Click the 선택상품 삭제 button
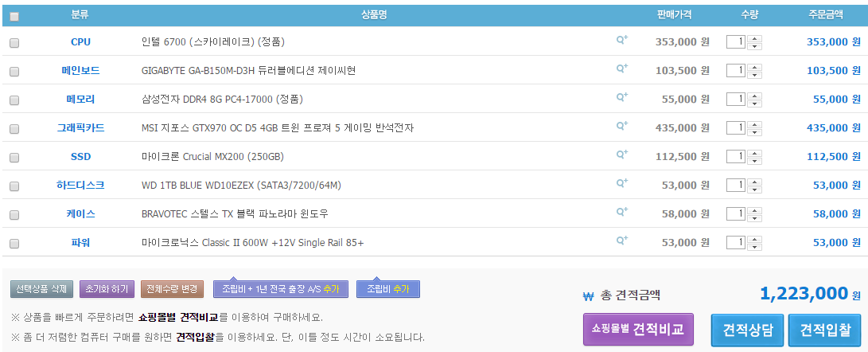The width and height of the screenshot is (868, 352). point(42,289)
